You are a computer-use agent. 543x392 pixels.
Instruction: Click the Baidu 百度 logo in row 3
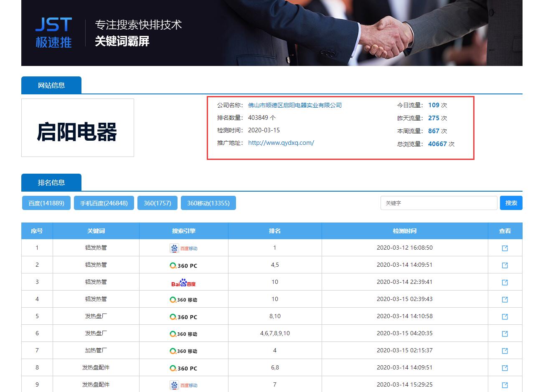click(x=184, y=282)
